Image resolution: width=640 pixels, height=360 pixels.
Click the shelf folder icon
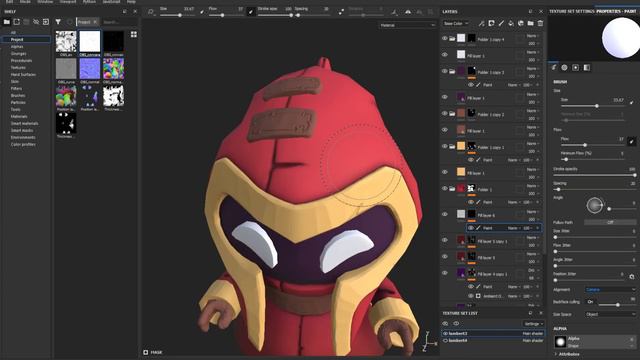click(7, 22)
